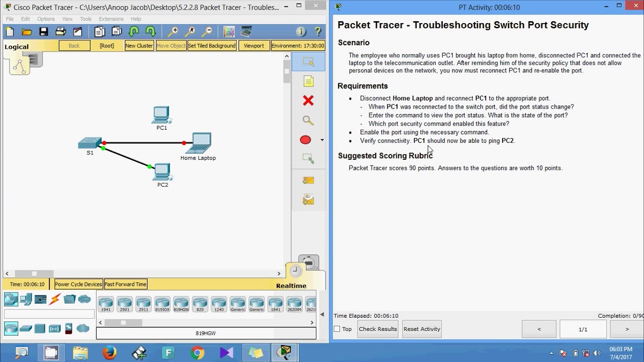Select the 1841 router device
The width and height of the screenshot is (644, 362).
tap(276, 304)
